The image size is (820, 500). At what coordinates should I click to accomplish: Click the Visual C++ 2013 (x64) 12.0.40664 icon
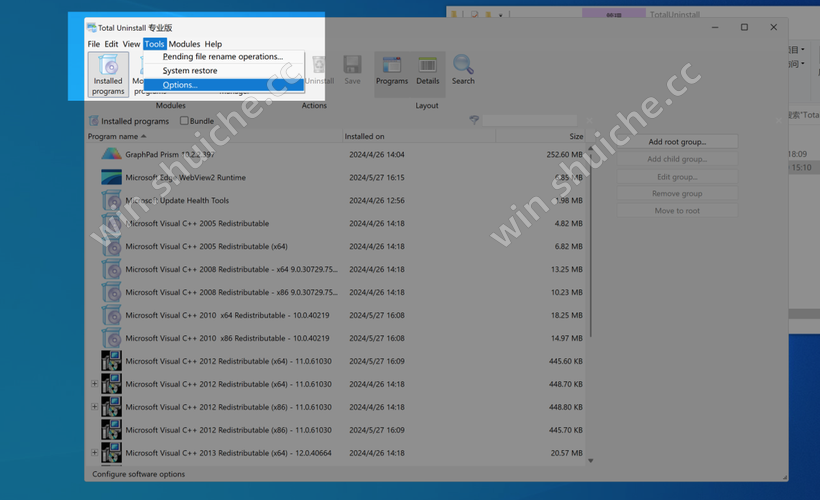pyautogui.click(x=111, y=453)
